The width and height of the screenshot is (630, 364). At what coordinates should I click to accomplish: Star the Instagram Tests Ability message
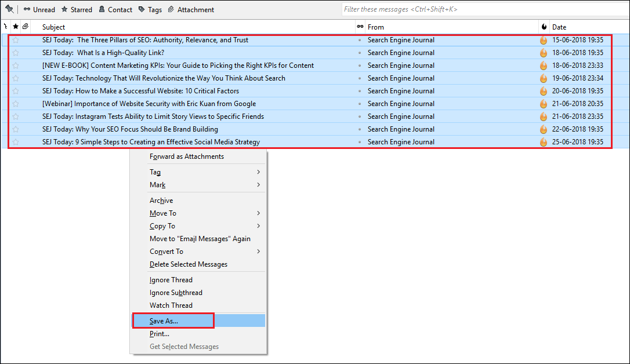[16, 117]
